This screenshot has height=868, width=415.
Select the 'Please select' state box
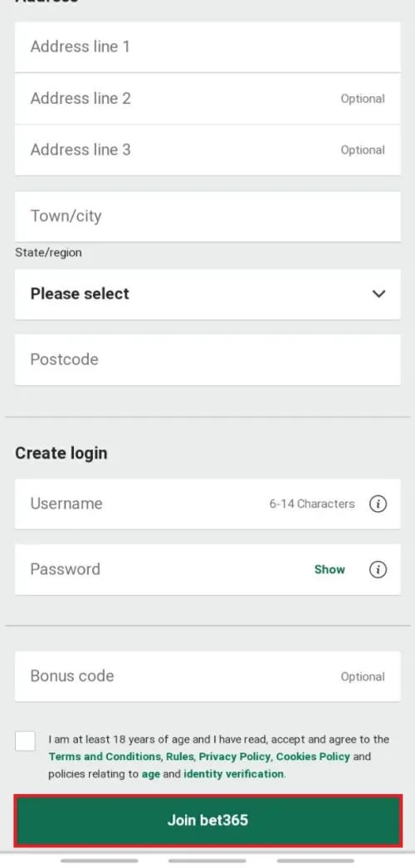[x=207, y=294]
